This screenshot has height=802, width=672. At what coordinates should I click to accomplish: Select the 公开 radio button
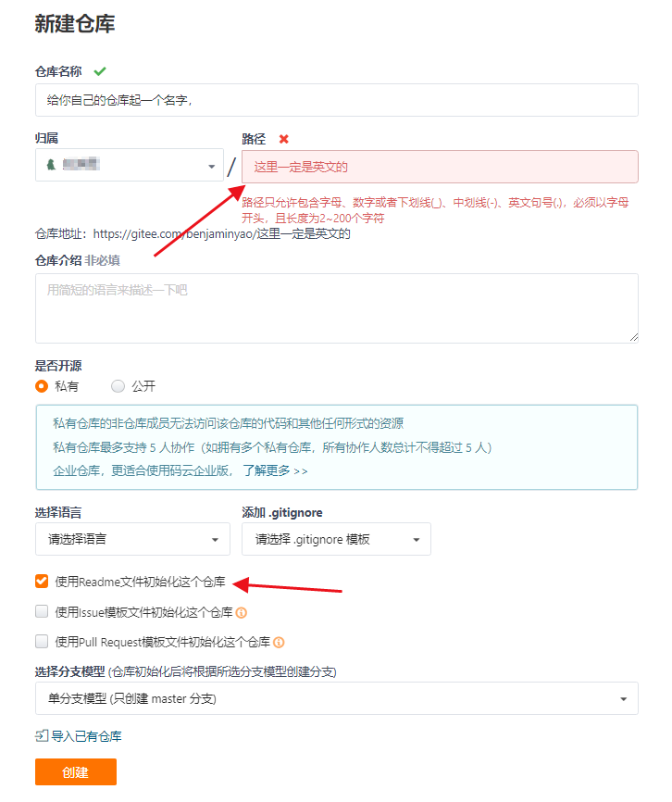(x=118, y=386)
